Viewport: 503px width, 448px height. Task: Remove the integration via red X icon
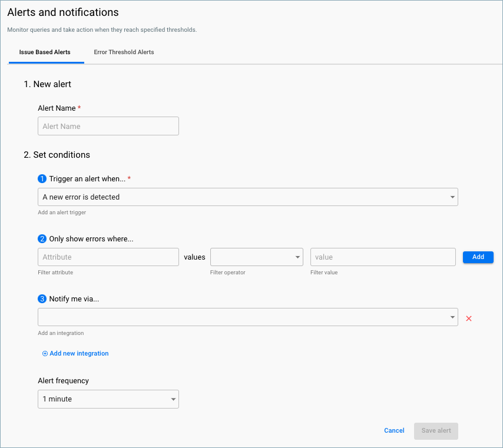[468, 318]
